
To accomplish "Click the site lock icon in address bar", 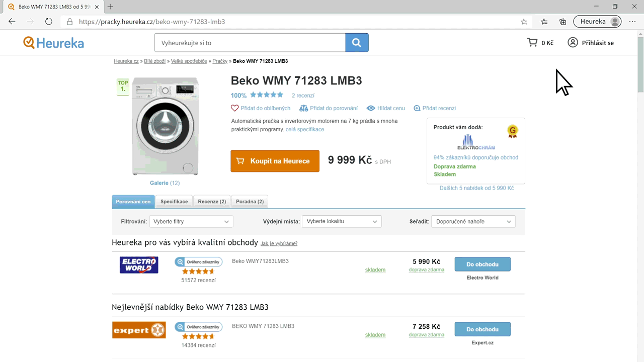I will coord(69,22).
